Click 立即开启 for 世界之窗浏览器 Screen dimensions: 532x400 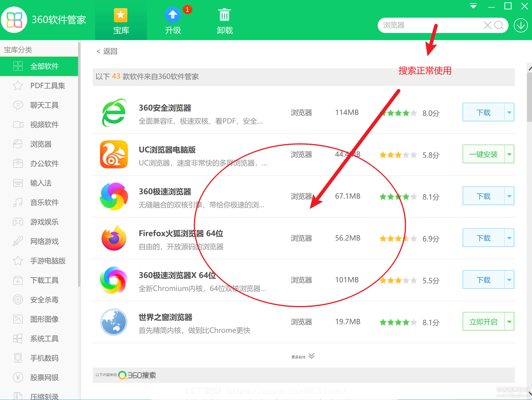point(483,322)
